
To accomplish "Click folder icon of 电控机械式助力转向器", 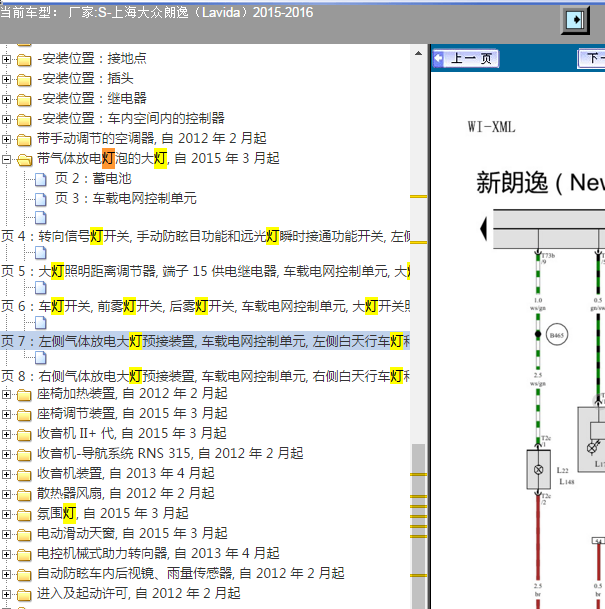I will tap(24, 555).
